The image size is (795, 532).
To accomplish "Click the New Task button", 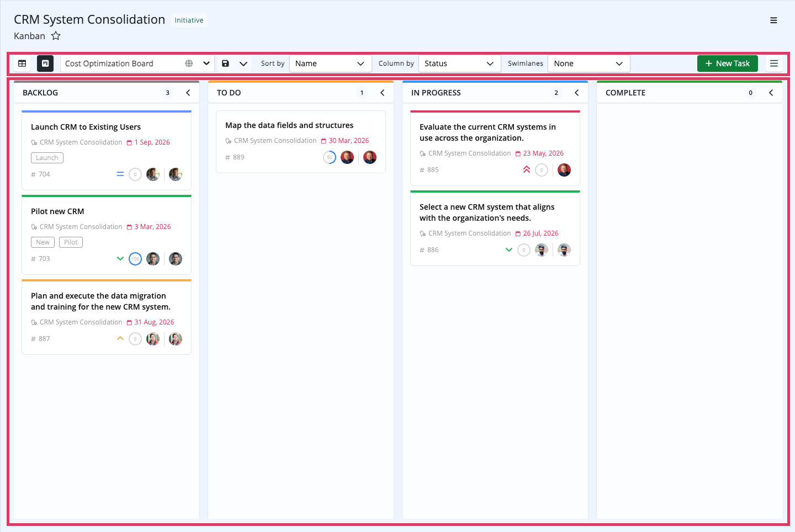I will pyautogui.click(x=728, y=63).
